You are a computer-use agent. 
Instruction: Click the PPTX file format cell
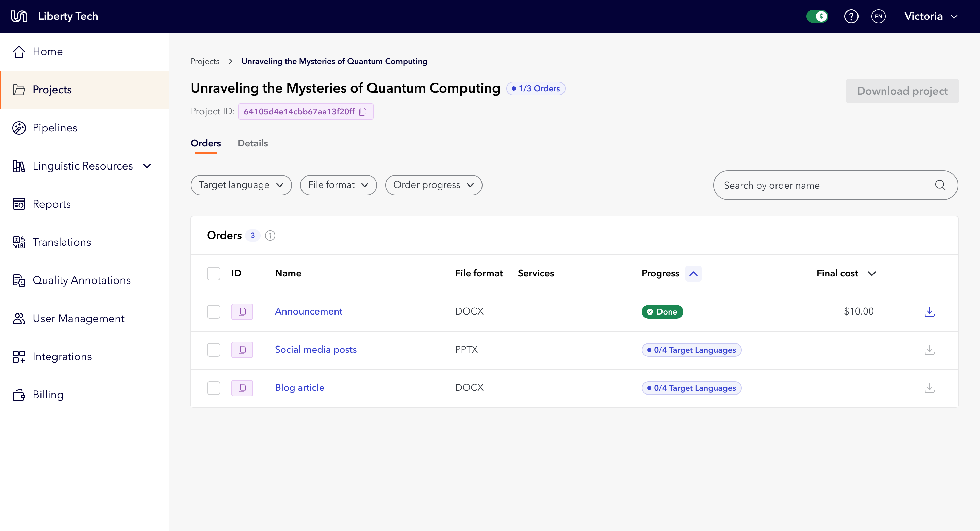coord(467,350)
